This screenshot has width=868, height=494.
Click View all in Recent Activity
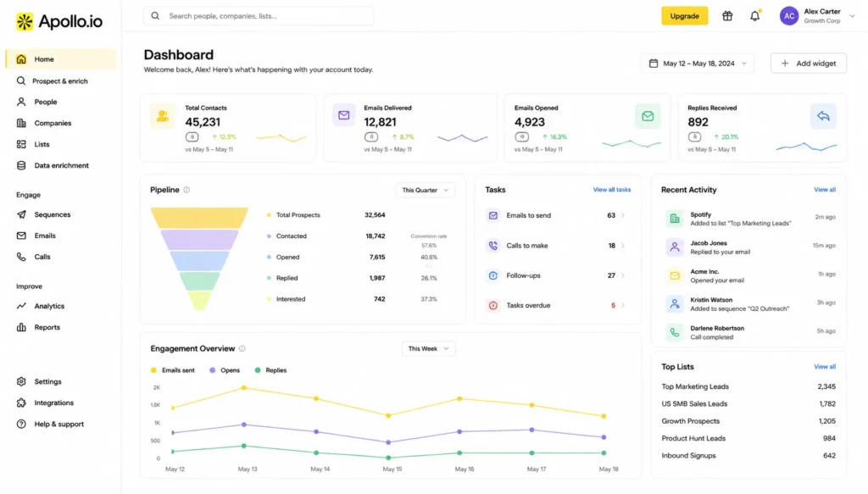coord(824,190)
